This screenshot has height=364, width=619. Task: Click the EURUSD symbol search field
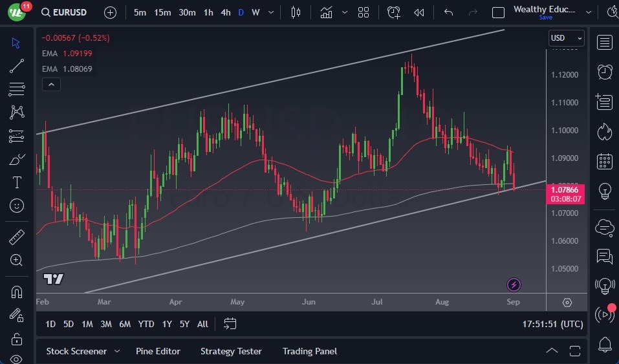coord(63,12)
